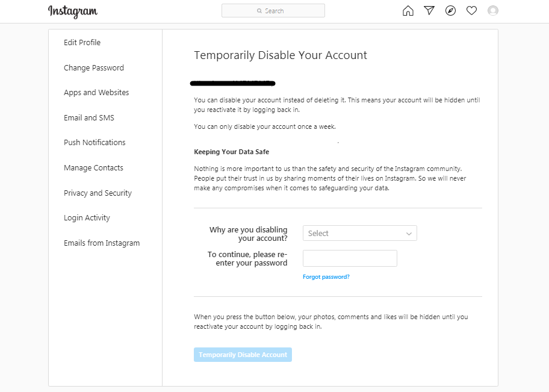
Task: Open activity feed heart icon
Action: tap(471, 11)
